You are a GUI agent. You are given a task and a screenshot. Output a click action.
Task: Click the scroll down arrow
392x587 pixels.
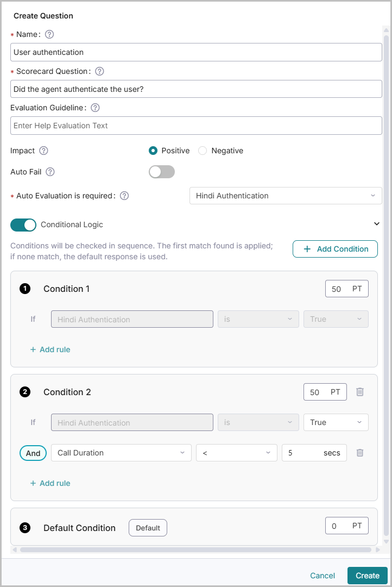387,542
